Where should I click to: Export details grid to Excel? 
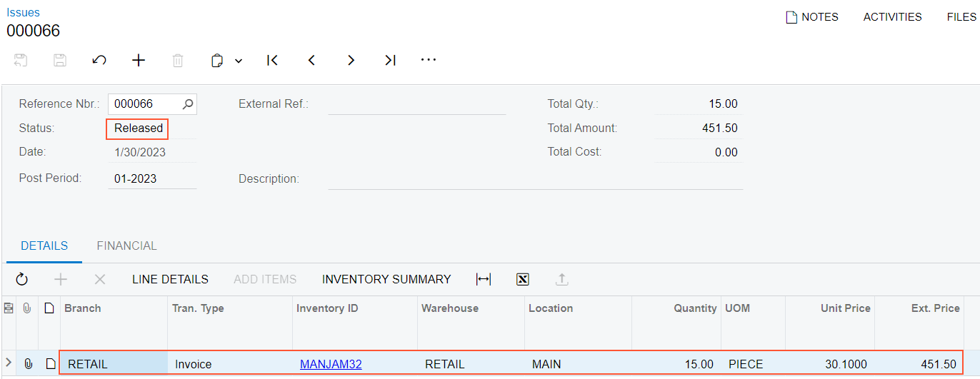pyautogui.click(x=522, y=280)
